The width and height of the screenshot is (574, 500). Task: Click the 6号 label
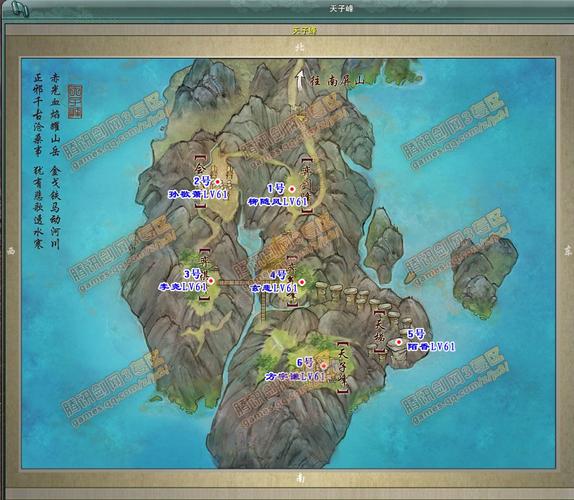[x=305, y=363]
